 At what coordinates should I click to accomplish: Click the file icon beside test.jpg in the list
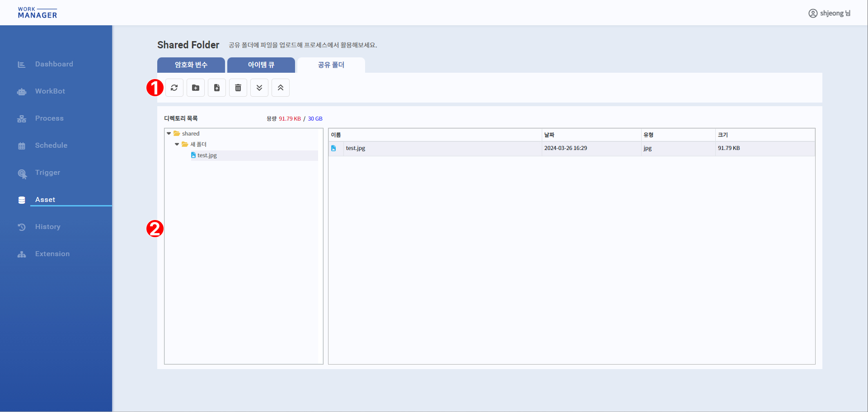coord(333,148)
